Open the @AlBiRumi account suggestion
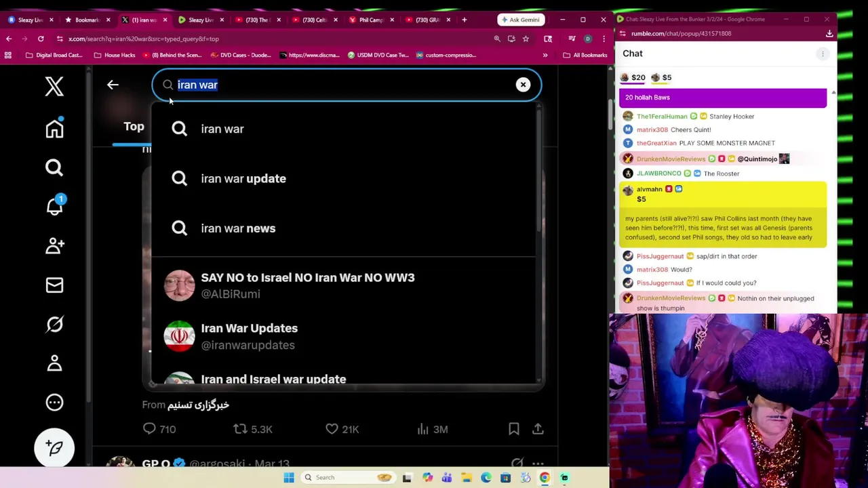Image resolution: width=868 pixels, height=488 pixels. (x=343, y=285)
